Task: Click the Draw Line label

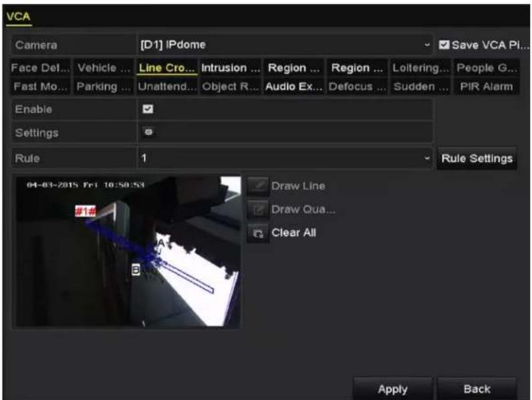Action: (x=298, y=186)
